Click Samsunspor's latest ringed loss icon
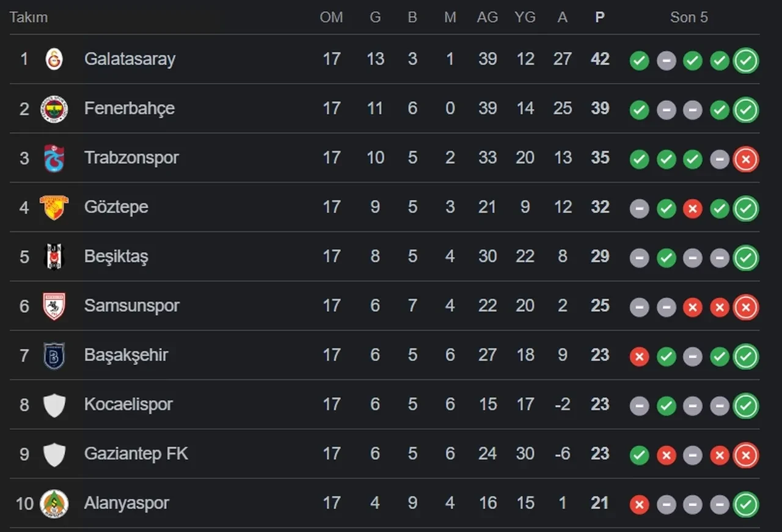Viewport: 782px width, 532px height. 746,307
